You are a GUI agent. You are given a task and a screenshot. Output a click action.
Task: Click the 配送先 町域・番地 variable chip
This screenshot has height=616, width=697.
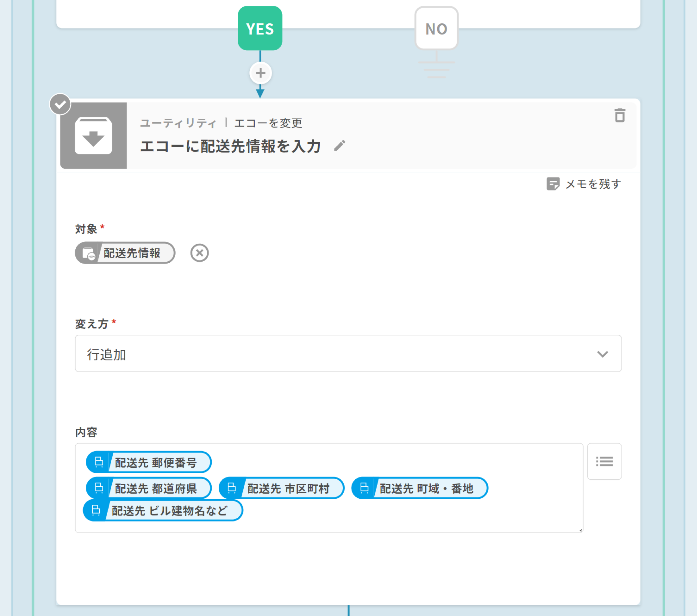point(420,488)
